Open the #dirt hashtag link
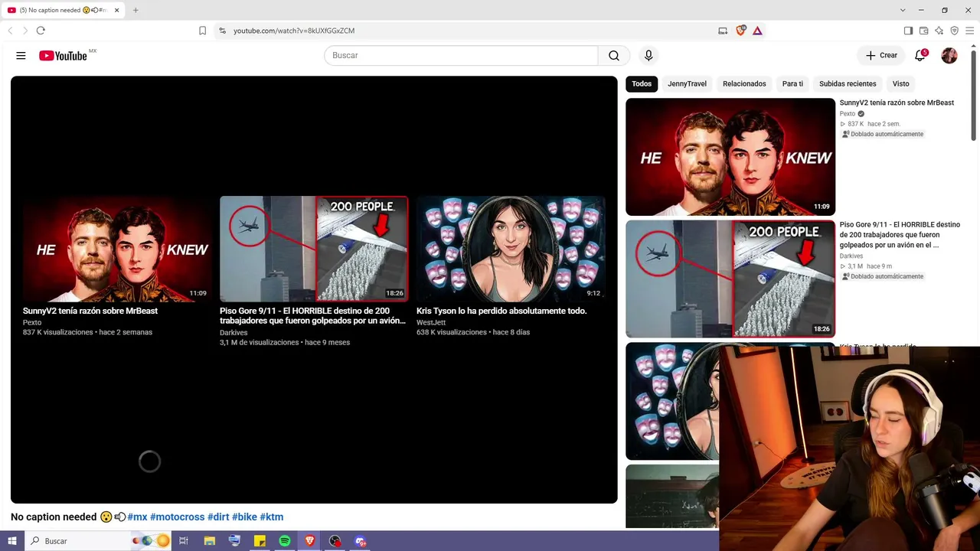Viewport: 980px width, 551px height. pos(218,517)
